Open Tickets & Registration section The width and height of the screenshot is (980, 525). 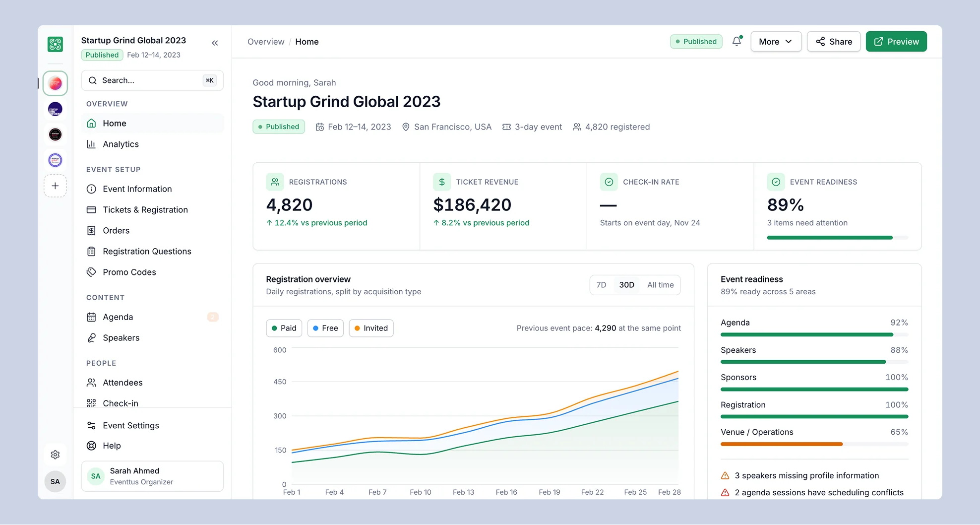tap(152, 210)
